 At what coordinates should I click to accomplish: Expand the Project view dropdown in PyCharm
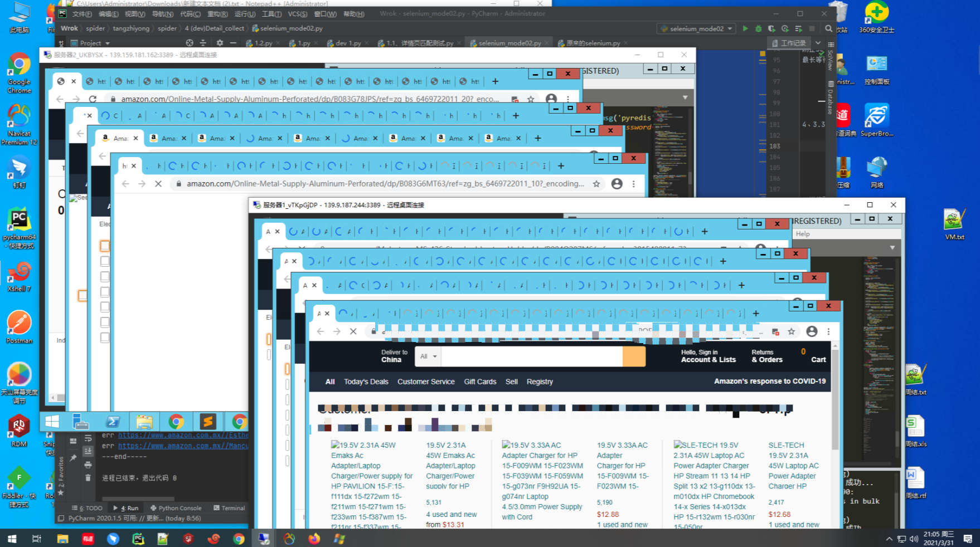pyautogui.click(x=108, y=43)
